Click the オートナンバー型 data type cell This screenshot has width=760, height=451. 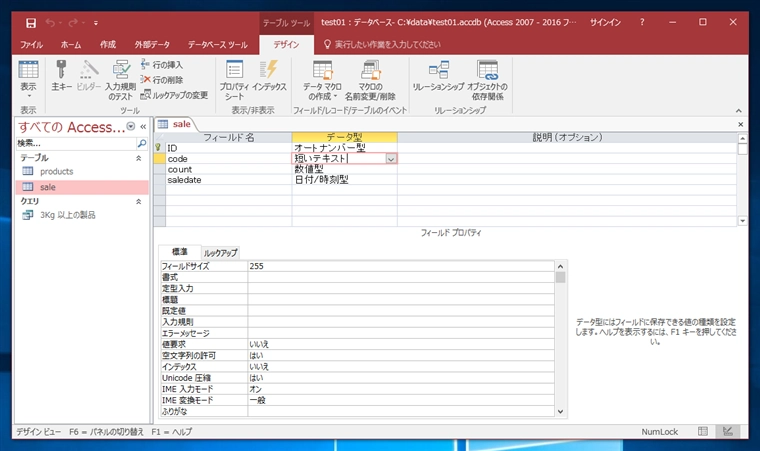pos(345,148)
